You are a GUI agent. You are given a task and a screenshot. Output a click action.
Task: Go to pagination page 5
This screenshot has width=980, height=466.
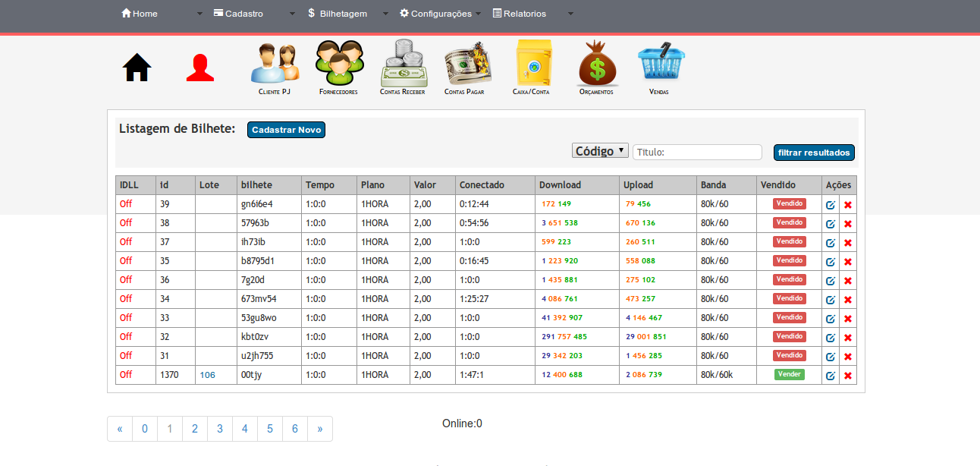click(x=270, y=429)
